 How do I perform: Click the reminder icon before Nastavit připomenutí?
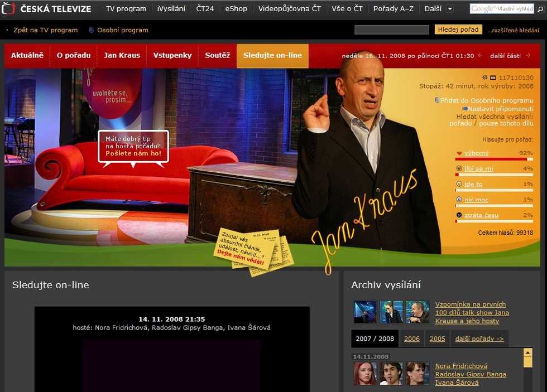[464, 109]
